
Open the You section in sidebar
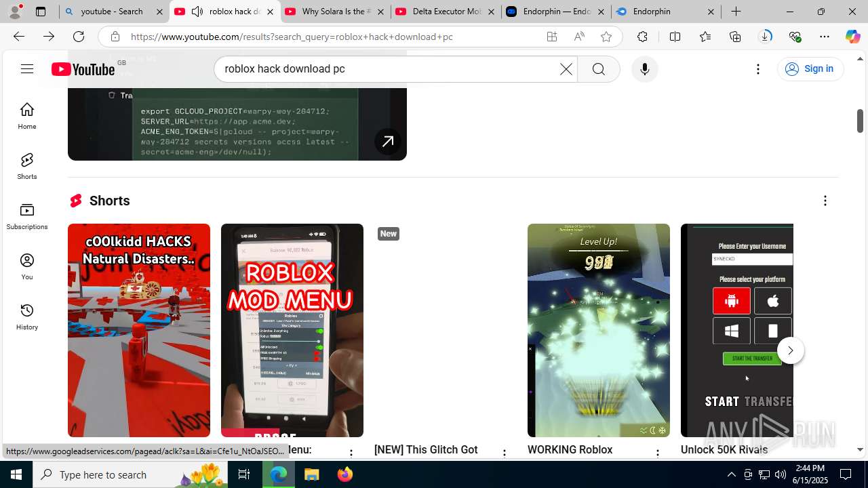tap(27, 266)
